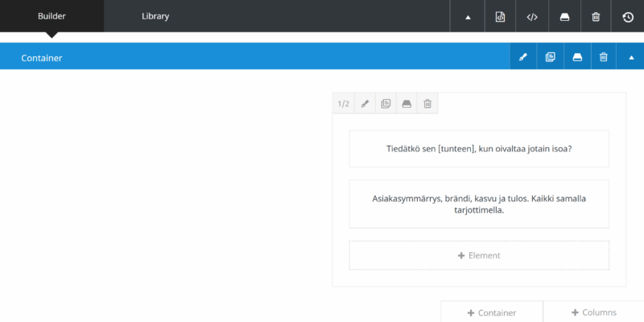
Task: Add a new Container
Action: [492, 312]
